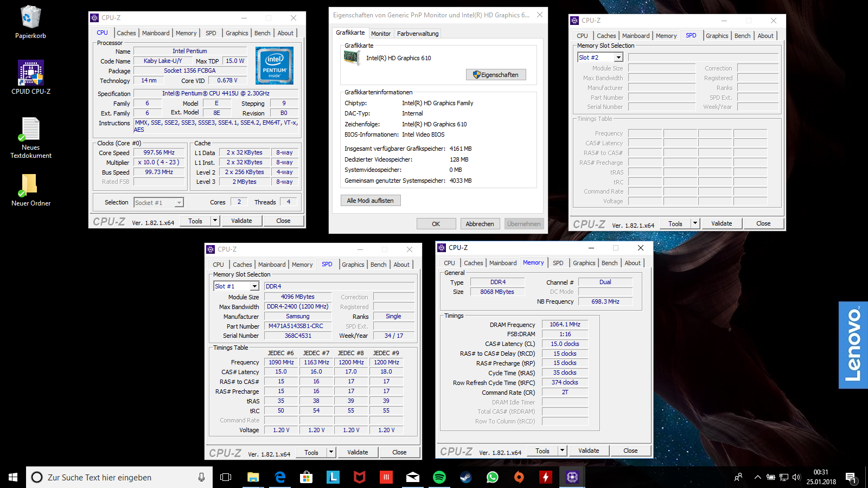Click the Max Bandwidth value DDR4-2400 (1200 MHz)
Image resolution: width=868 pixels, height=488 pixels.
coord(297,306)
